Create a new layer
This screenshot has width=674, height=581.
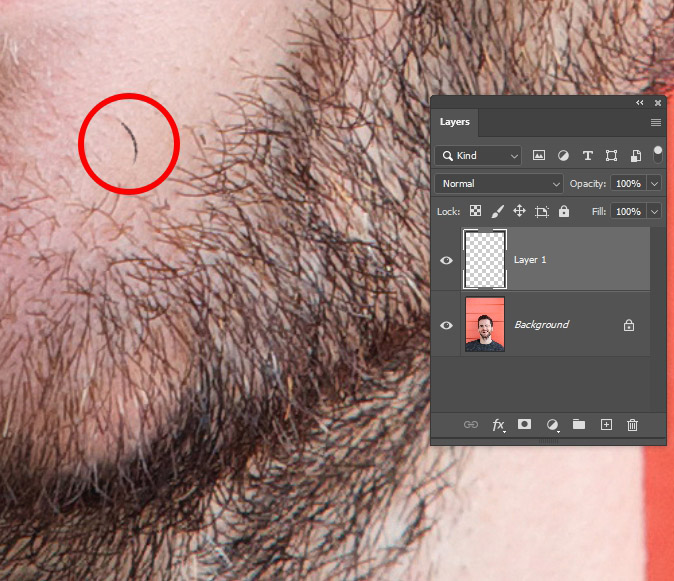click(606, 425)
